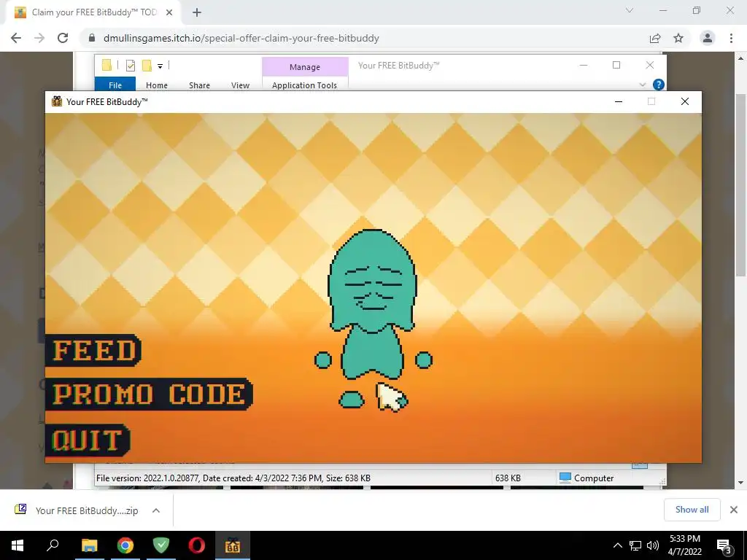Close the downloads bar with X
747x560 pixels.
734,510
